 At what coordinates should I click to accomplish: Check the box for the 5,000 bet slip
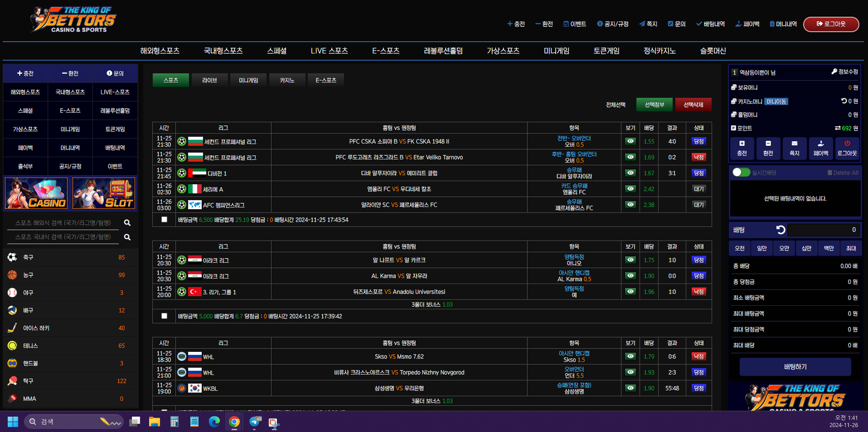[164, 316]
